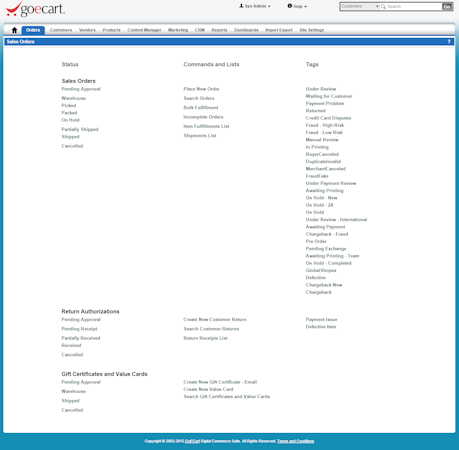Select the Pending Exchange tag
This screenshot has width=459, height=450.
[326, 249]
